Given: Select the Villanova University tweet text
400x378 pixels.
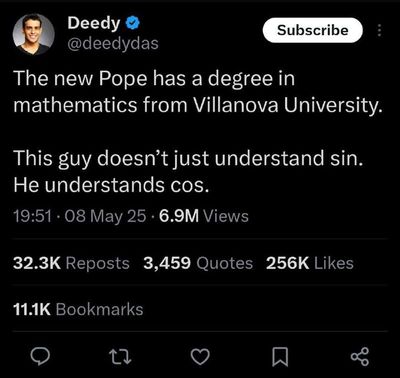Looking at the screenshot, I should (197, 92).
